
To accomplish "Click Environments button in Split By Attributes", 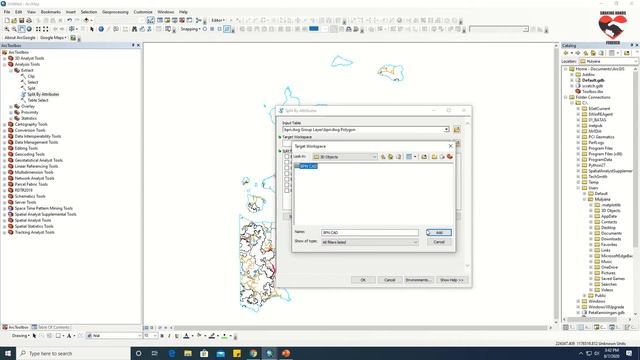I will pyautogui.click(x=418, y=280).
